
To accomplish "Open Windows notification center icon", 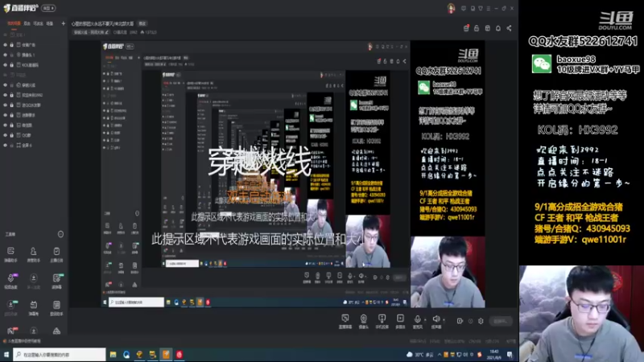I will [510, 355].
